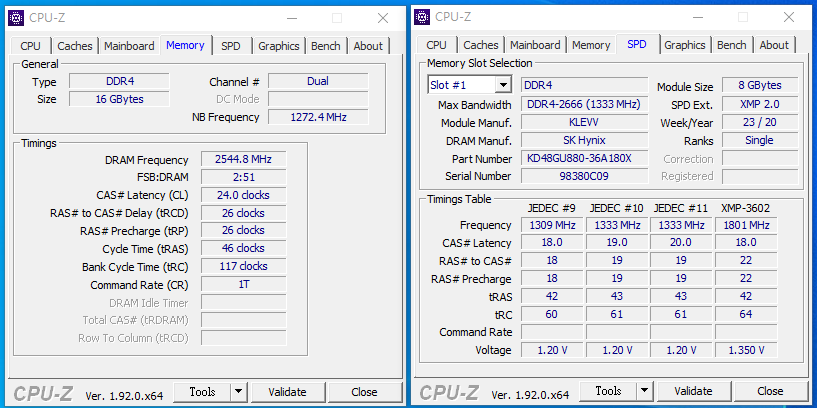The image size is (817, 408).
Task: Click Size field 16 GBytes
Action: (119, 99)
